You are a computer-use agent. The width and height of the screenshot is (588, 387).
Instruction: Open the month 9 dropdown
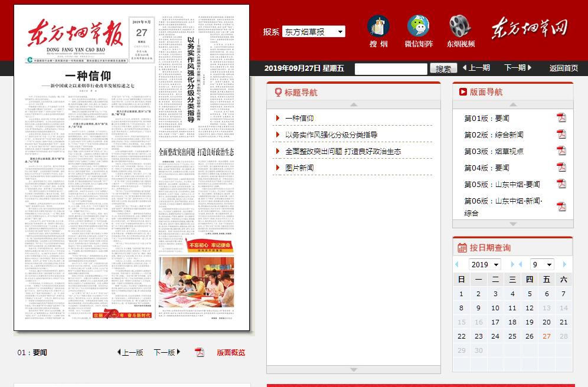pyautogui.click(x=541, y=265)
